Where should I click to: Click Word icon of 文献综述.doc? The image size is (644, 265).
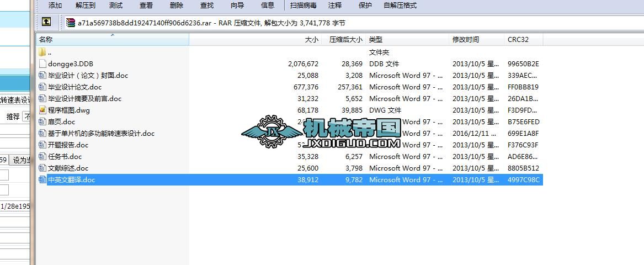coord(42,168)
